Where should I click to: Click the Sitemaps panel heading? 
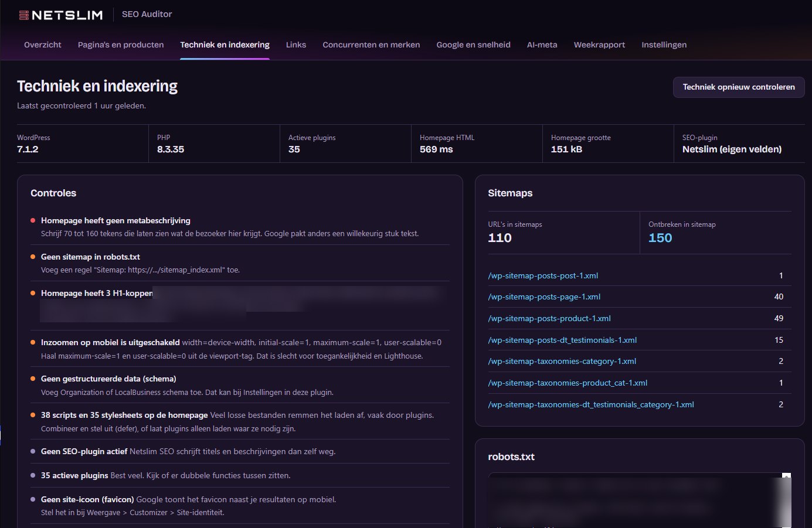(x=510, y=193)
